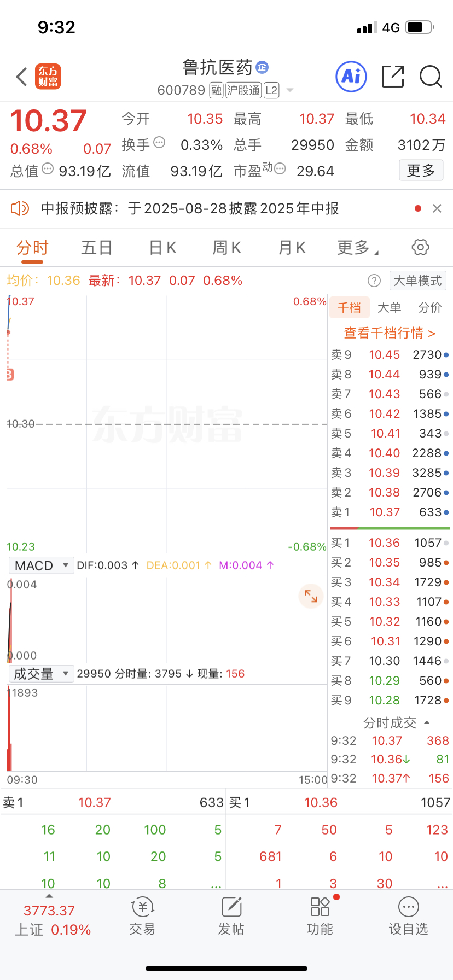Add stock via 设自选
This screenshot has width=453, height=980.
pos(409,916)
